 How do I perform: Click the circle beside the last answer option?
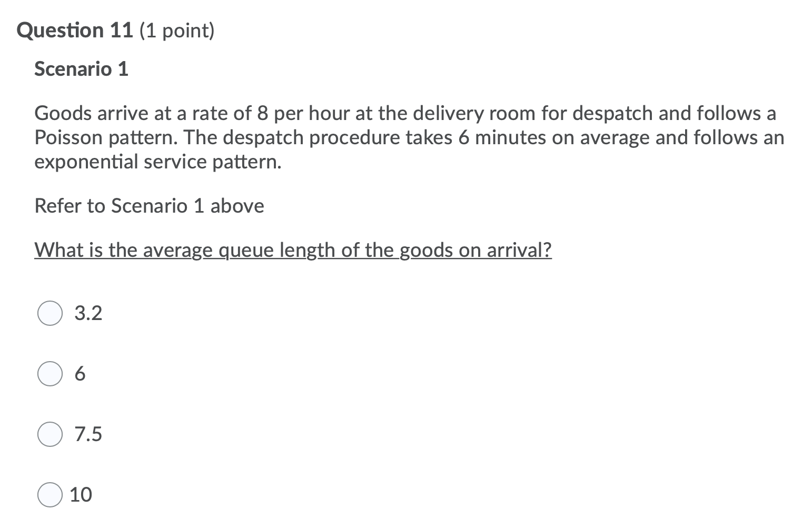pyautogui.click(x=49, y=494)
